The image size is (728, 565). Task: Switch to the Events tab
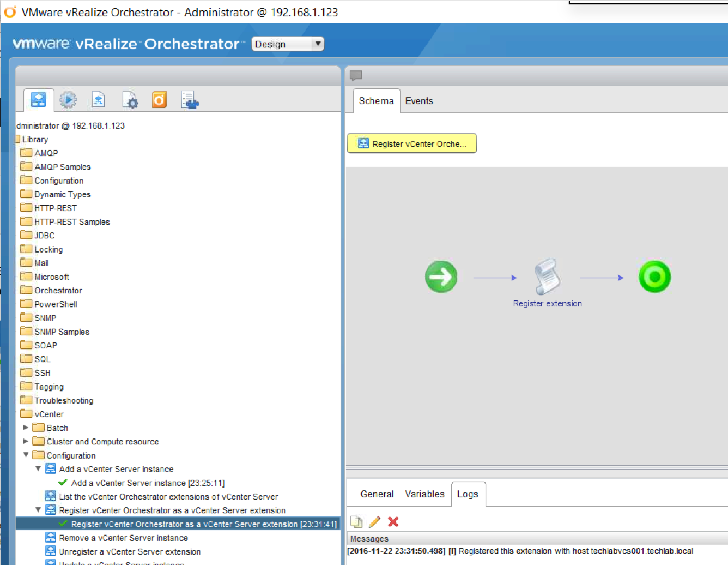(x=419, y=101)
